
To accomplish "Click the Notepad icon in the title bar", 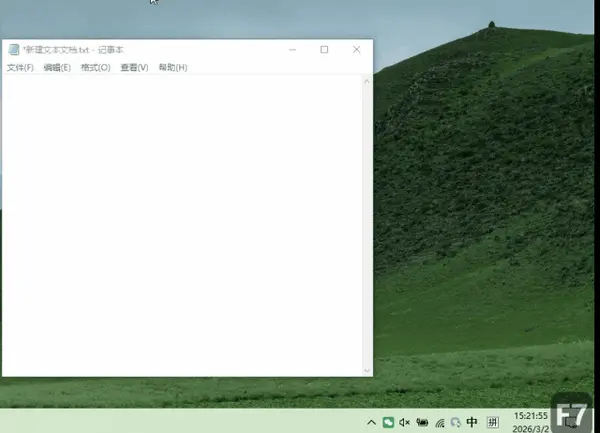I will (x=14, y=49).
